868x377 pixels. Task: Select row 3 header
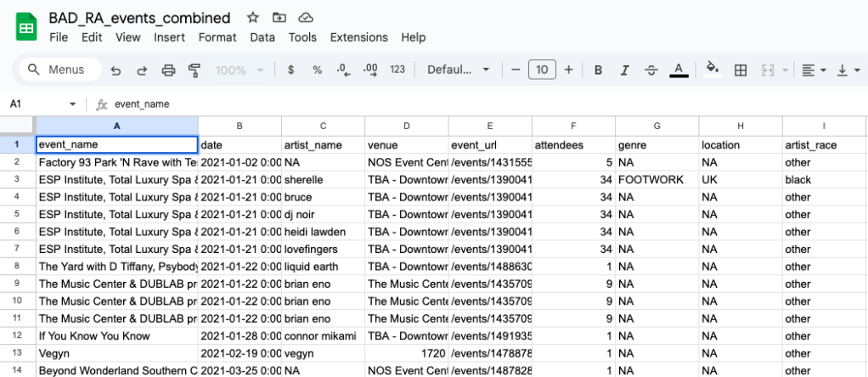(17, 179)
